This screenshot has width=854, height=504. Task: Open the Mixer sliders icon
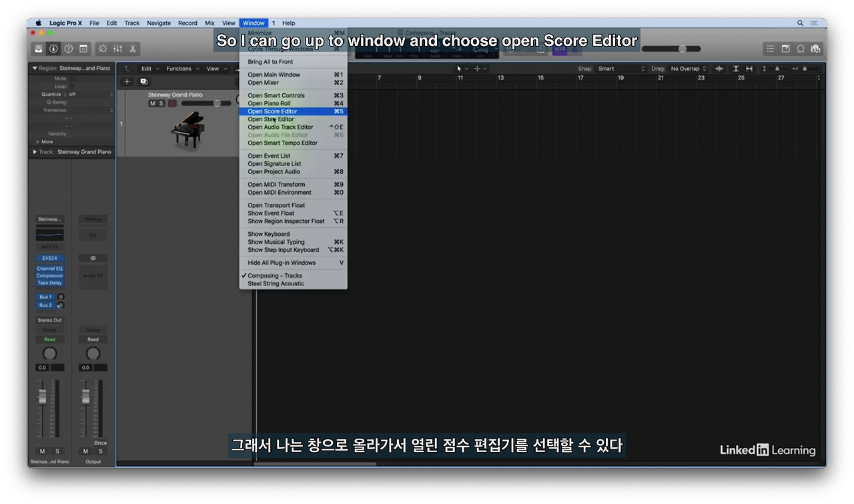118,49
